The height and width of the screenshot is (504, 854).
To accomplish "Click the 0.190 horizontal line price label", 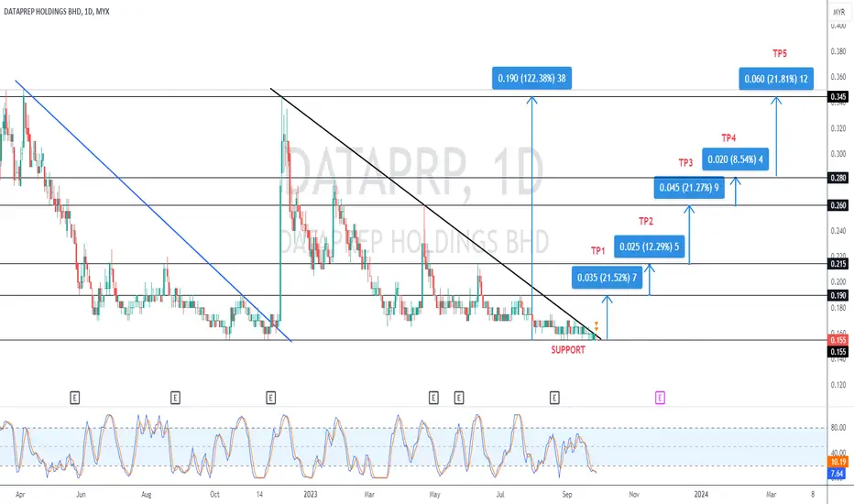I will click(838, 295).
